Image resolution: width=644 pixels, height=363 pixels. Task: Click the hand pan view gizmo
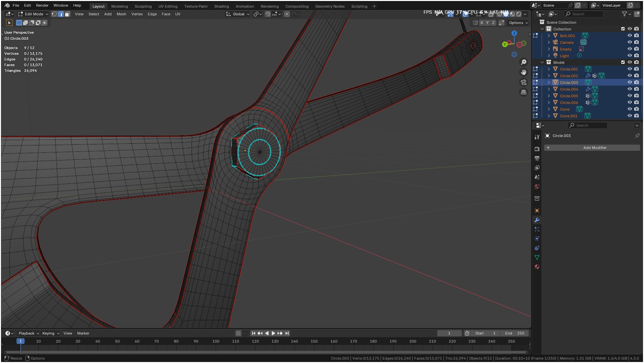click(524, 72)
